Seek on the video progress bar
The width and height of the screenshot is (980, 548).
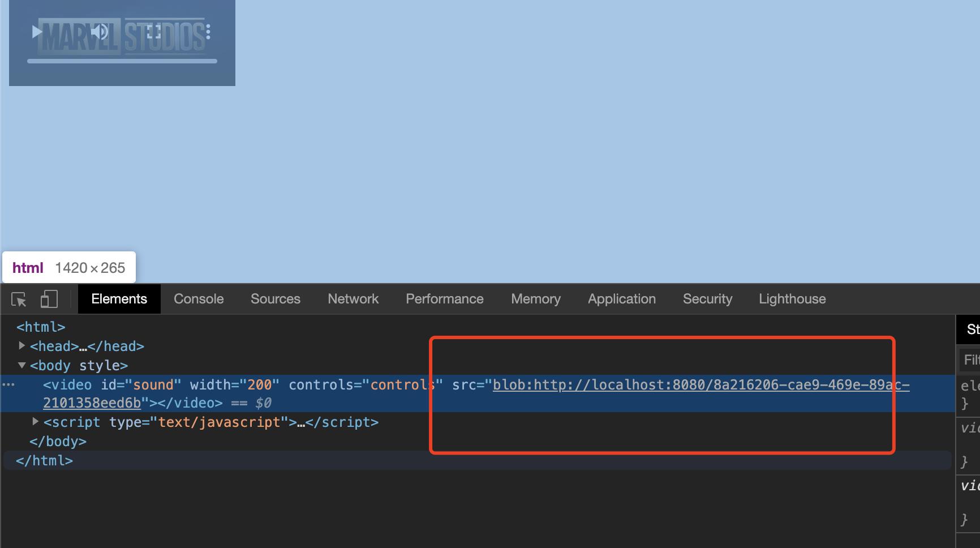122,61
